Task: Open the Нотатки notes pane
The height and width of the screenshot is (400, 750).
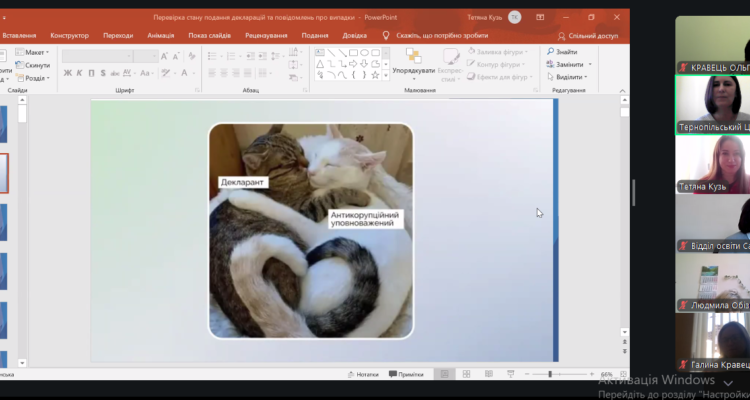Action: click(362, 374)
